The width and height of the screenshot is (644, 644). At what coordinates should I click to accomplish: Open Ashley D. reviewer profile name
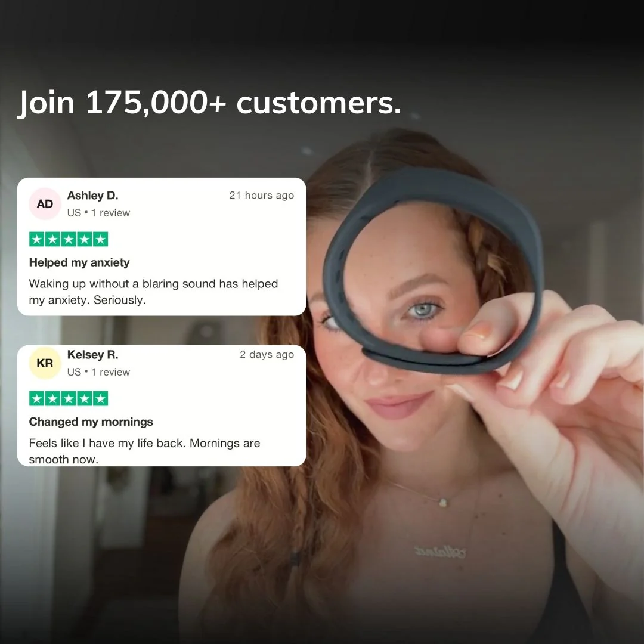coord(93,196)
